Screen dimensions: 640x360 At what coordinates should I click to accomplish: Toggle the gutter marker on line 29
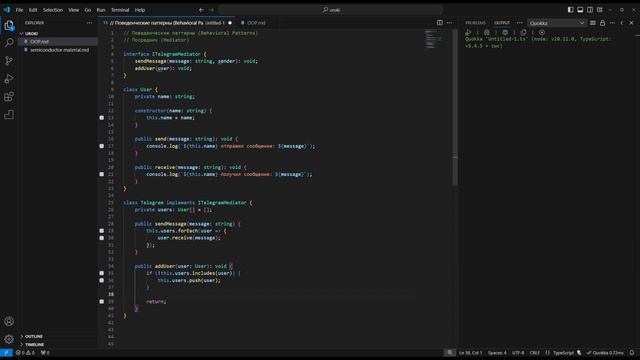(x=102, y=231)
